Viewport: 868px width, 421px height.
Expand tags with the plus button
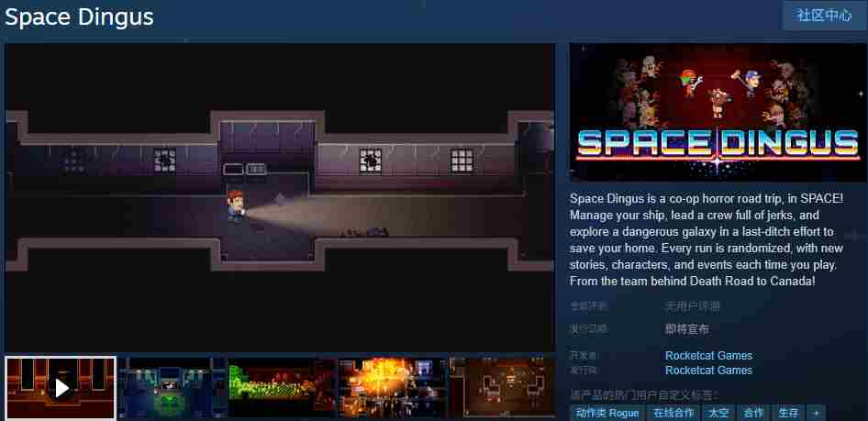click(x=816, y=413)
